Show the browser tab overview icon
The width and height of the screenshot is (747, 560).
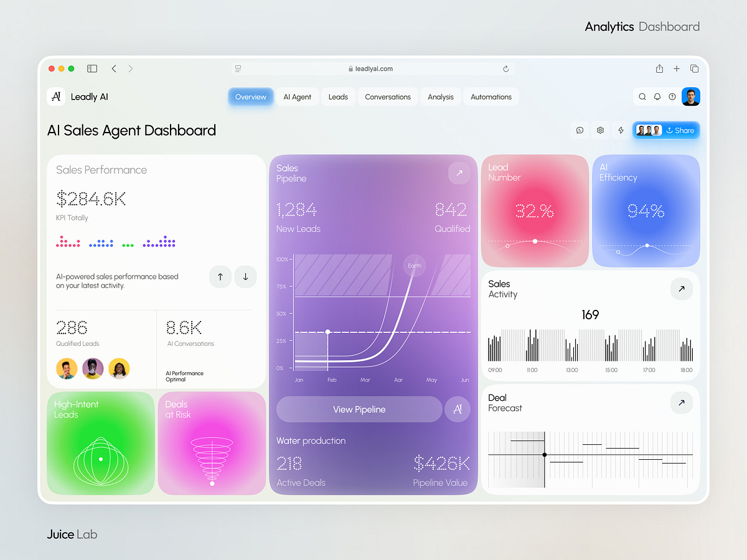(694, 68)
